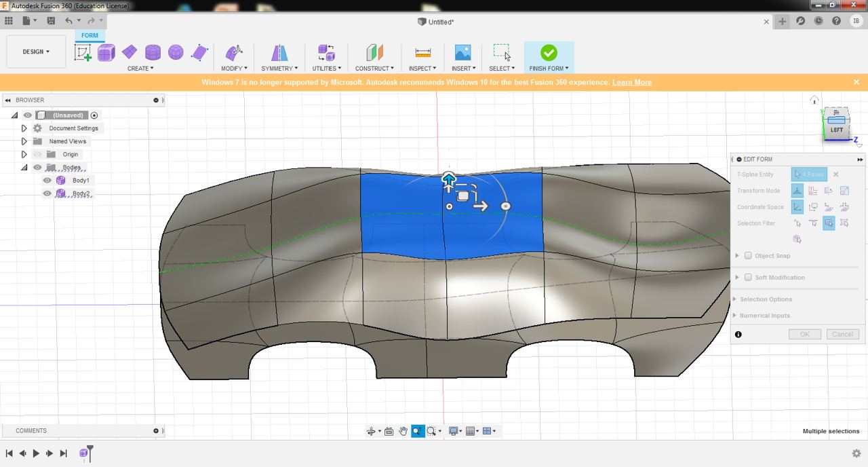
Task: Click the Create Cylinder form tool
Action: coord(153,52)
